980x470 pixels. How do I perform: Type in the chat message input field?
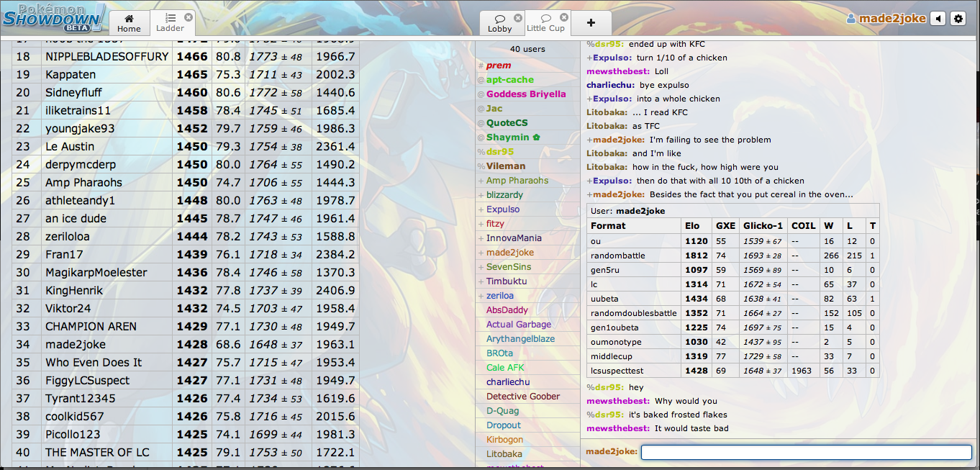[806, 452]
